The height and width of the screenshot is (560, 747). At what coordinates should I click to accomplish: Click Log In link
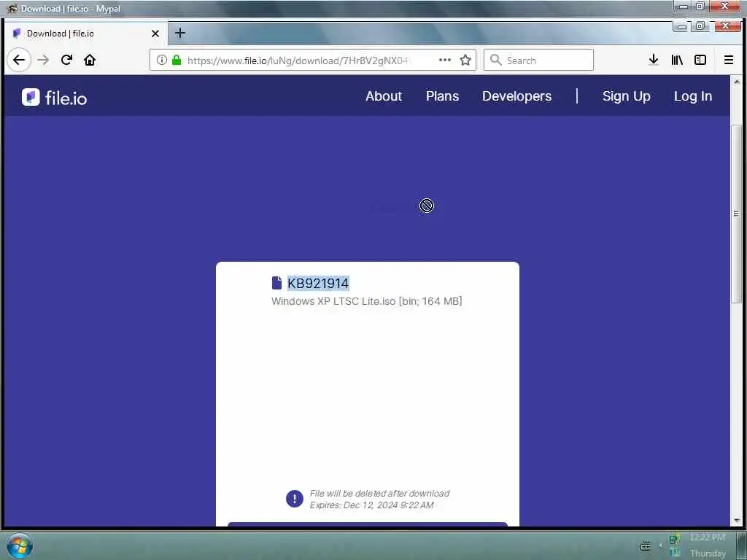693,96
